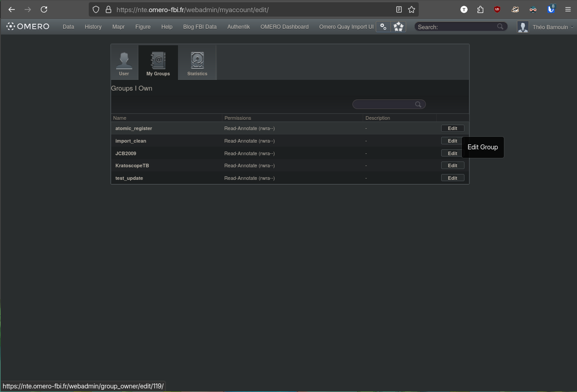Expand the Théo Barnouin user dropdown
The image size is (577, 392).
pos(553,27)
